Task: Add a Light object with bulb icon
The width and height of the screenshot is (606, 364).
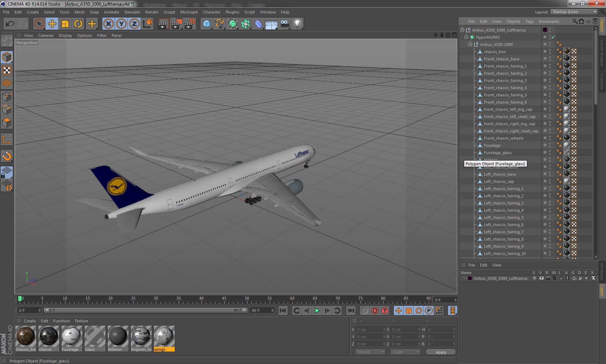Action: [297, 24]
